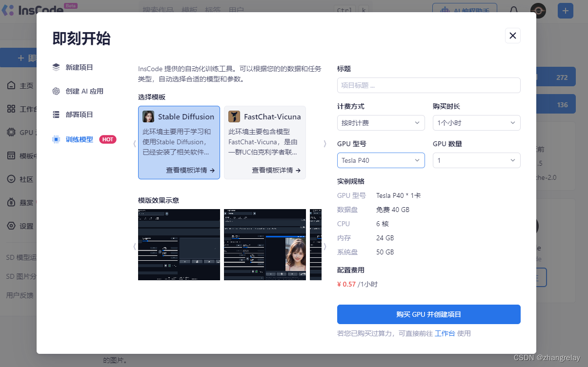This screenshot has height=367, width=588.
Task: View FastChat-Vicuna 查看模板详情 link
Action: point(276,170)
